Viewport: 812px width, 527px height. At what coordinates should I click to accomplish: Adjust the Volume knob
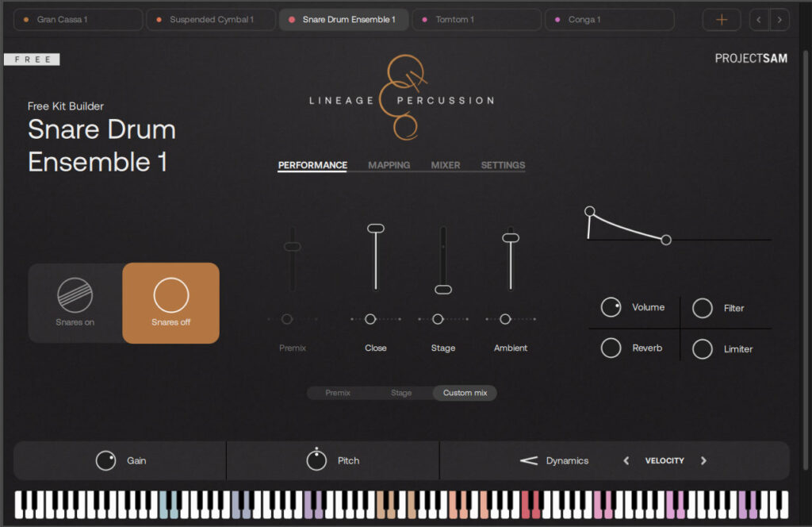point(611,307)
